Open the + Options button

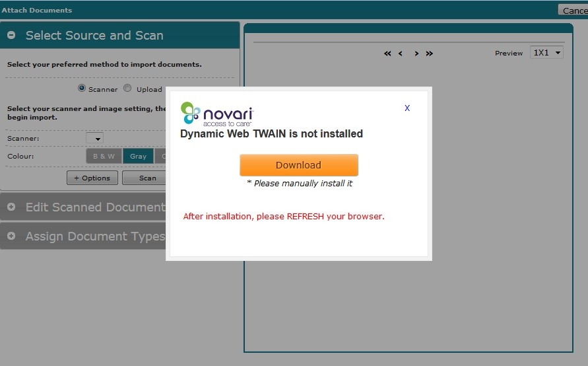pos(92,178)
